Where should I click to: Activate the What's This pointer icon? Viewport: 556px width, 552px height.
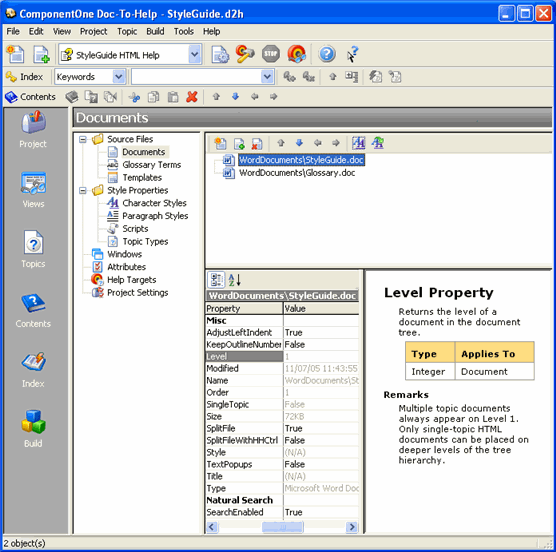pyautogui.click(x=352, y=54)
